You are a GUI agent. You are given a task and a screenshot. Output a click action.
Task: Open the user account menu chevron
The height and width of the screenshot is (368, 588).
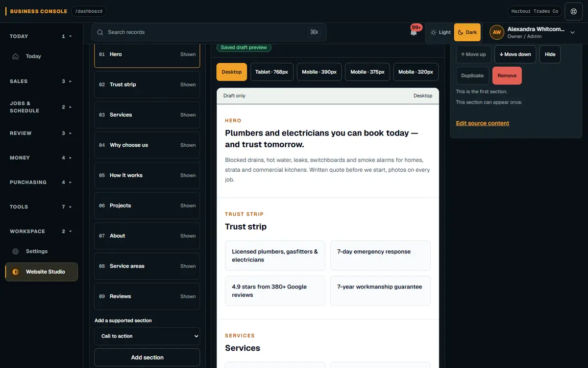pyautogui.click(x=572, y=32)
